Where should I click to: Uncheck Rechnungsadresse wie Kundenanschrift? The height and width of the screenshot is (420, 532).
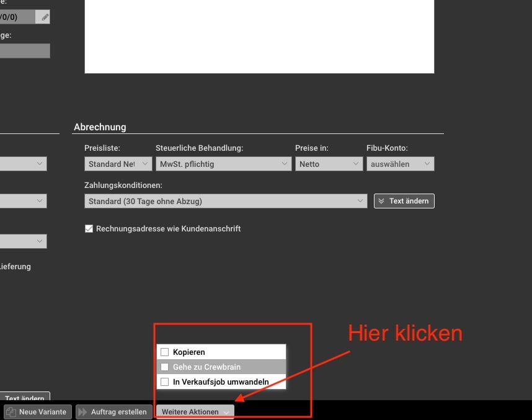click(89, 229)
